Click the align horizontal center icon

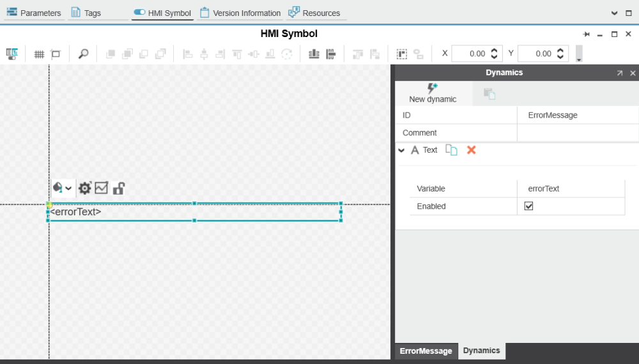204,54
